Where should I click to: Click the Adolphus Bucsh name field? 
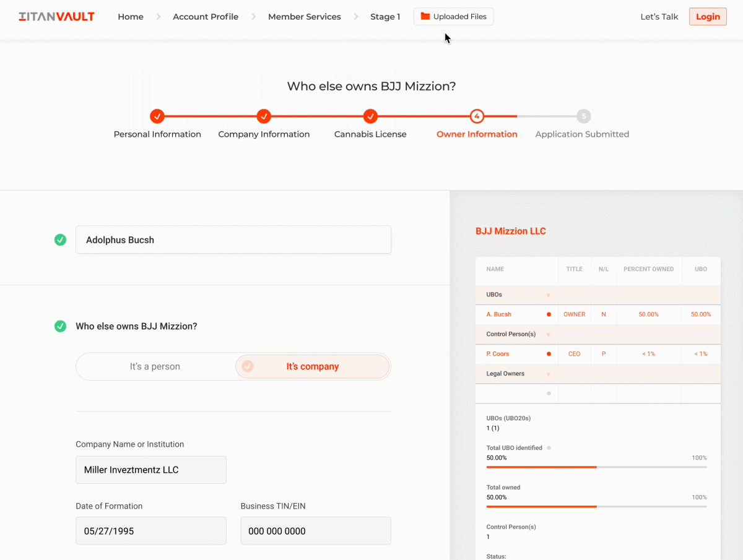pyautogui.click(x=233, y=239)
